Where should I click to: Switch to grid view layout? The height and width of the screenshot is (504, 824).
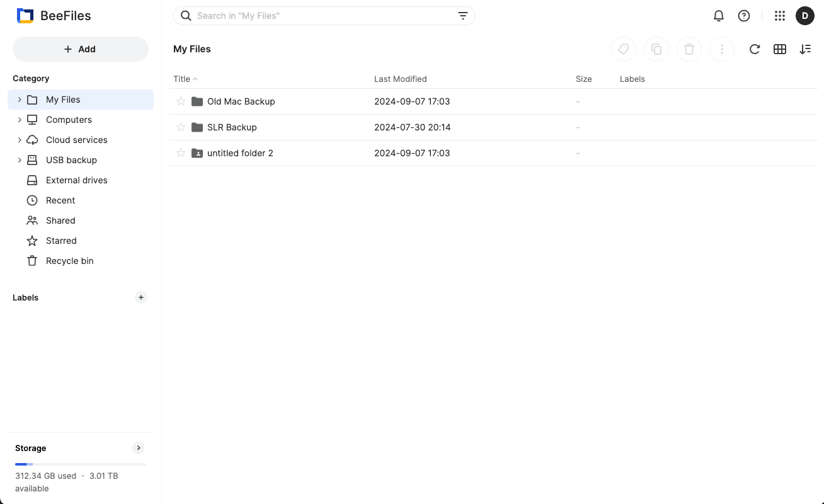(780, 49)
